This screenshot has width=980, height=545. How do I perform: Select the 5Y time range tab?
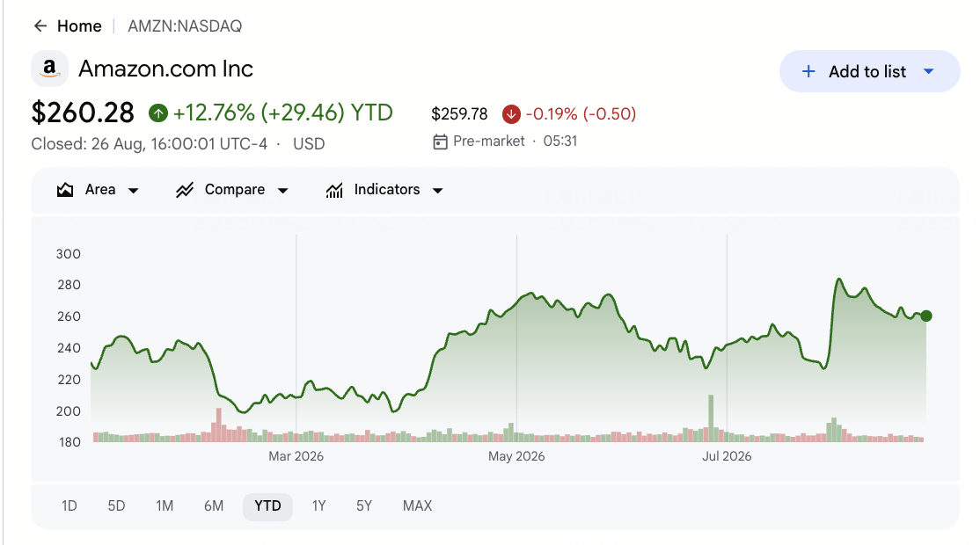tap(364, 505)
